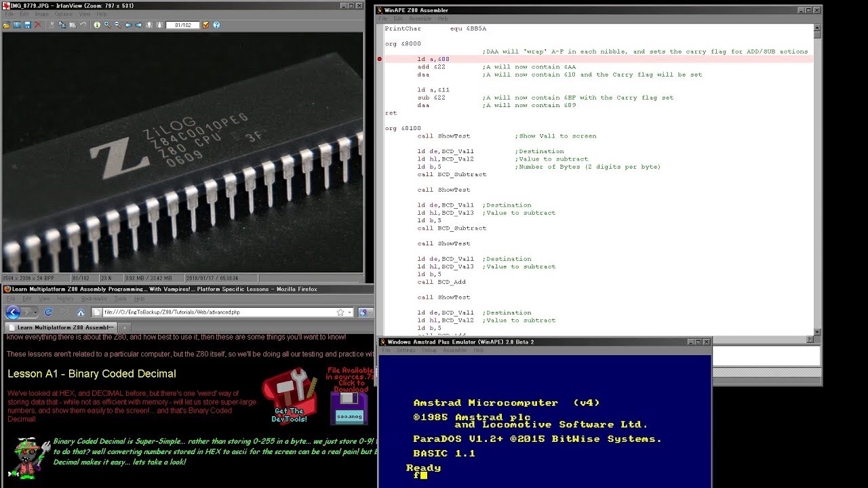This screenshot has height=488, width=868.
Task: Open the Firefox history dropdown beside Forward
Action: [x=35, y=312]
